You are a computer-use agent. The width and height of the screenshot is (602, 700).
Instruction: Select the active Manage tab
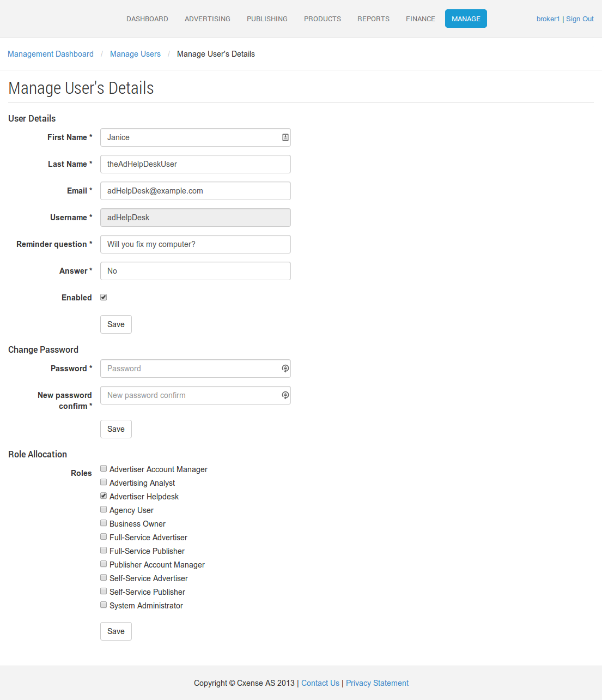[466, 19]
